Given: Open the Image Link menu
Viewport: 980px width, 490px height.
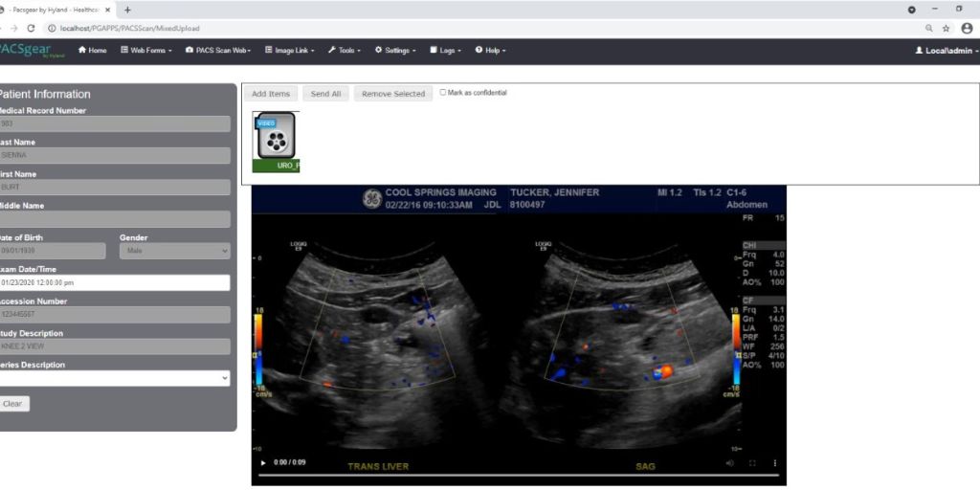Looking at the screenshot, I should pyautogui.click(x=289, y=50).
